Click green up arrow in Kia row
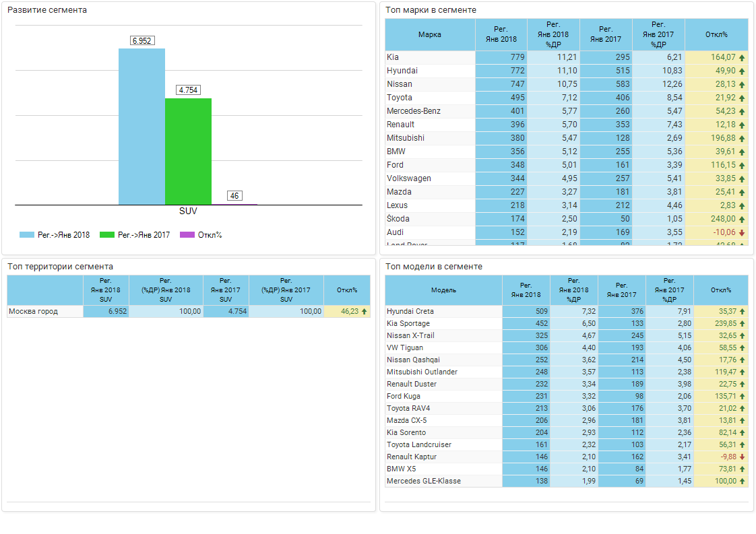 pos(742,58)
